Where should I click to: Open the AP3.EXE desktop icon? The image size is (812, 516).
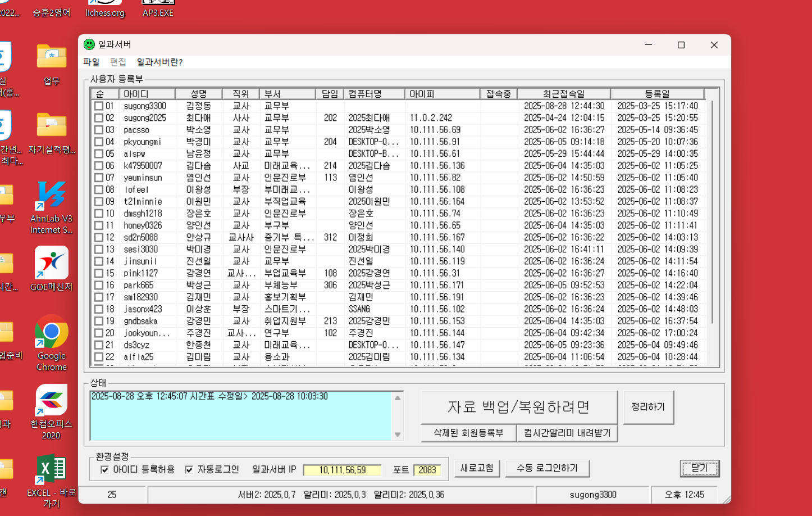tap(158, 8)
